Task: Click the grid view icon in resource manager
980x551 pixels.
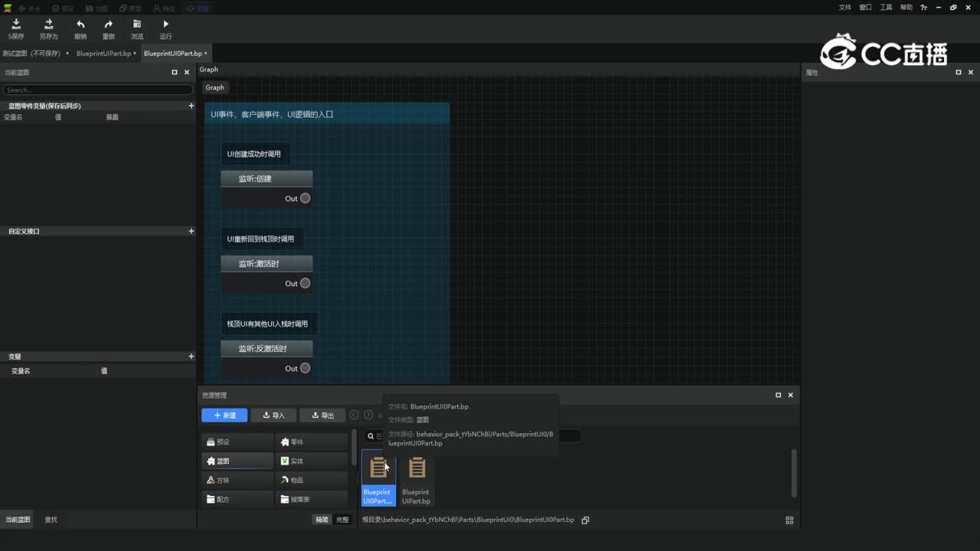Action: tap(789, 520)
